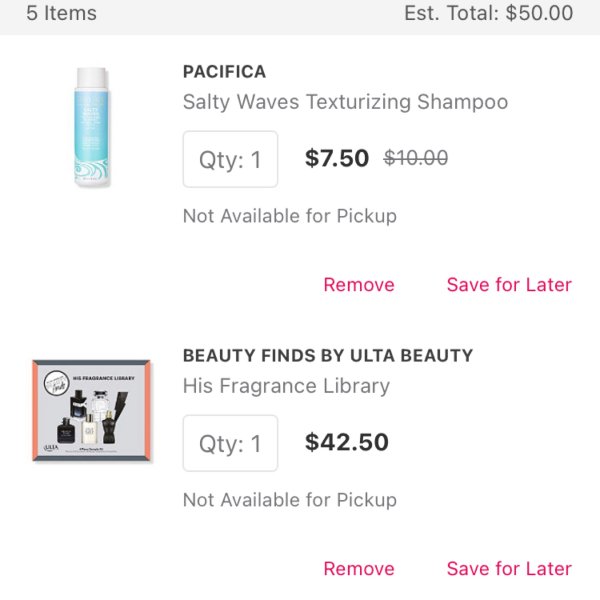Save His Fragrance Library for later
Image resolution: width=600 pixels, height=600 pixels.
pos(509,569)
